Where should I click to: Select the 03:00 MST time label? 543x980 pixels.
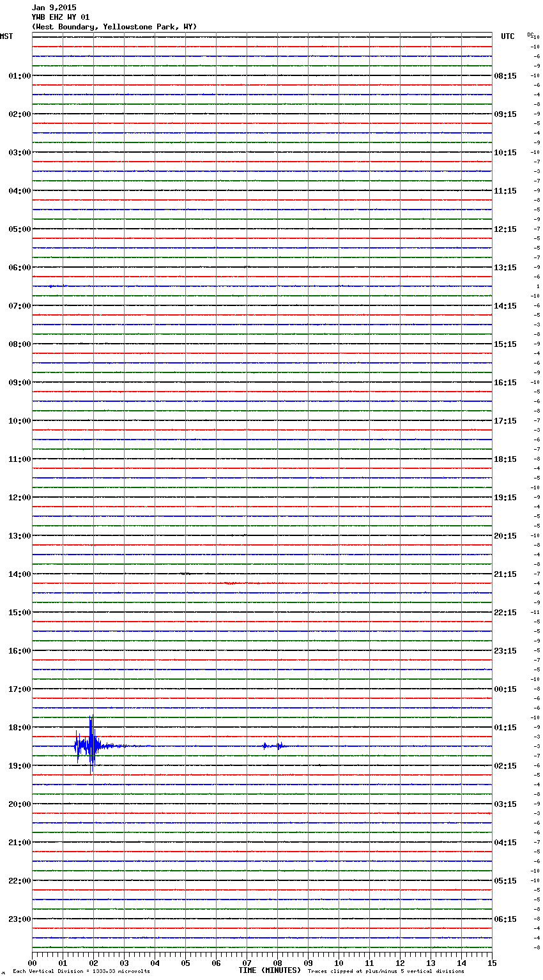point(20,153)
